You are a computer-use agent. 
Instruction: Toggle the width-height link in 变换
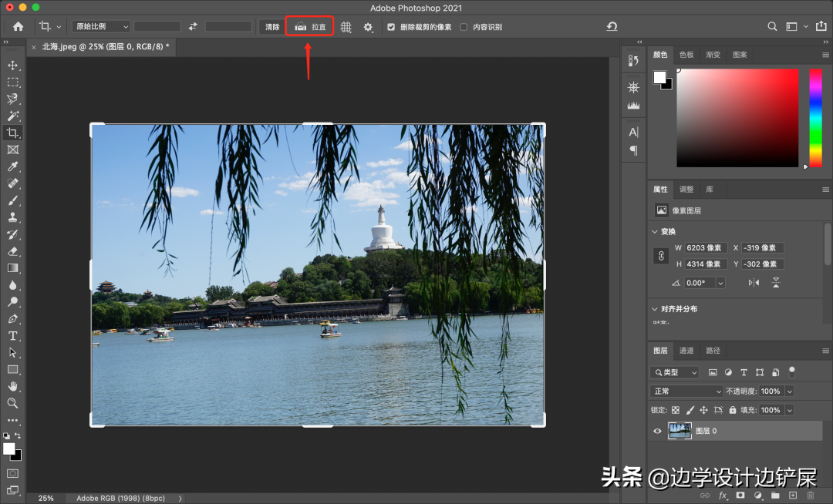pos(661,256)
